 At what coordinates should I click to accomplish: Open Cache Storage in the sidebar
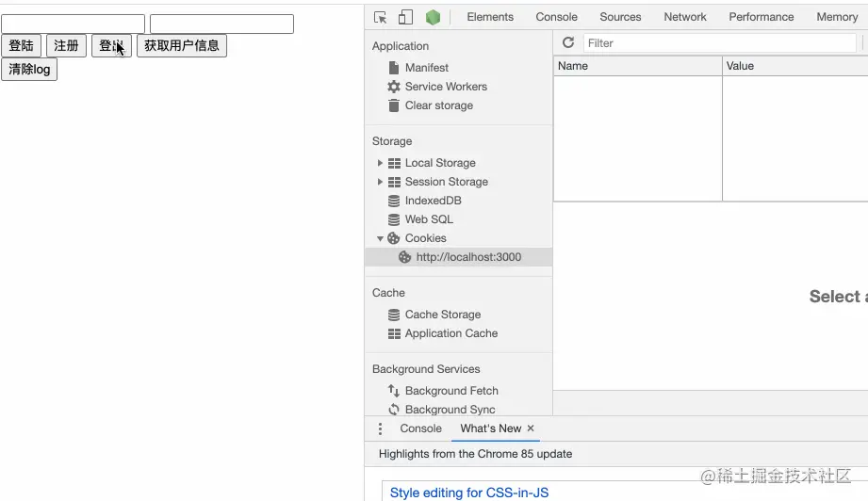443,315
